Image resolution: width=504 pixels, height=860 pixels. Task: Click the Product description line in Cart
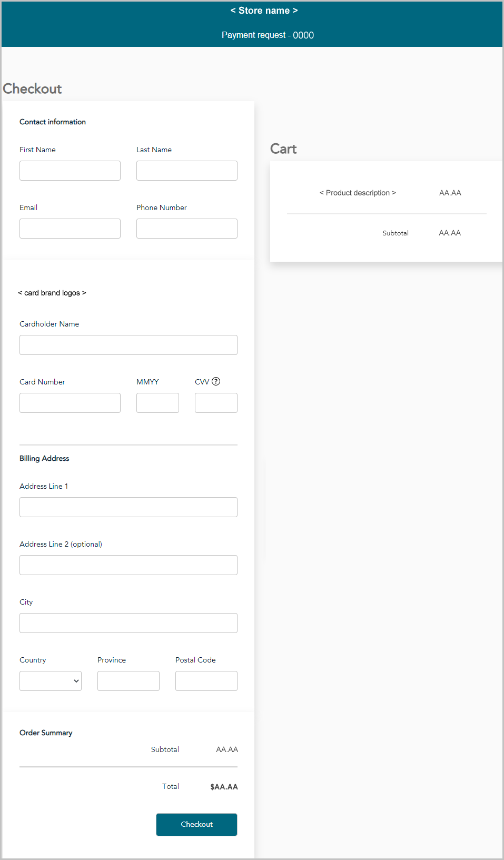pos(358,193)
